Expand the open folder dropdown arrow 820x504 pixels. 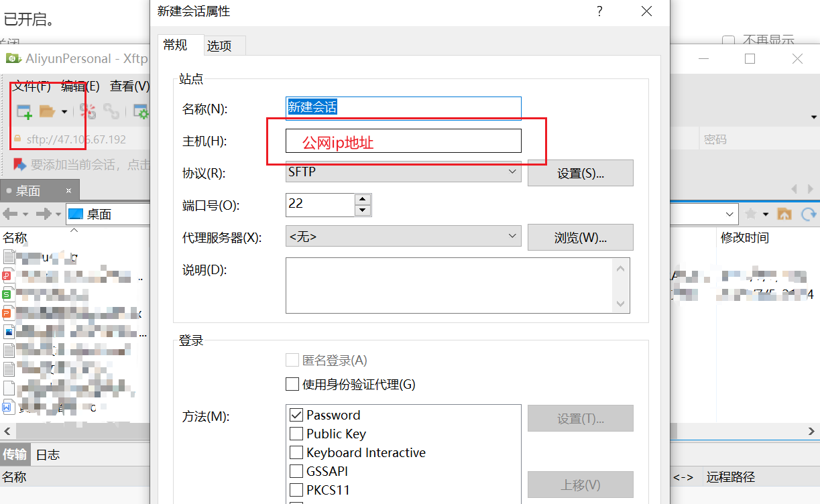(x=64, y=111)
